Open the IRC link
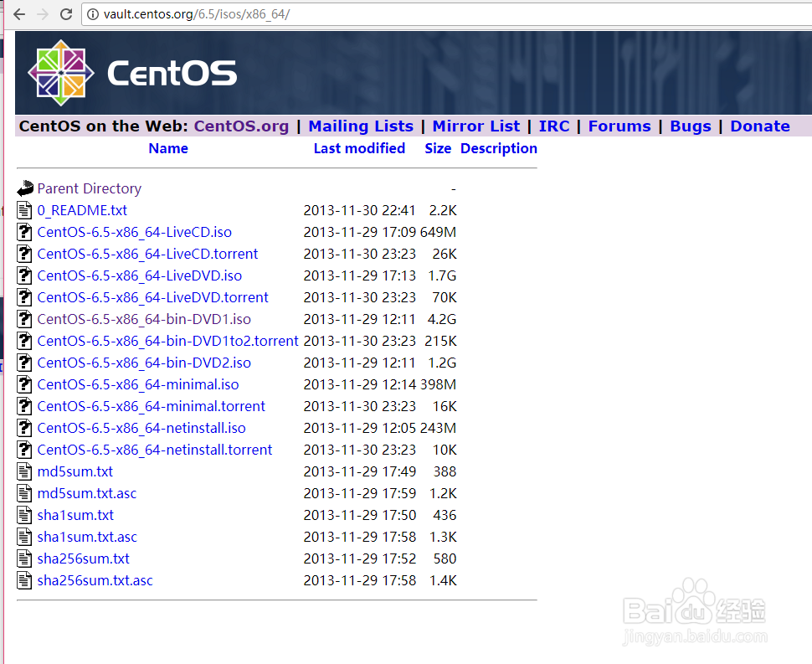The height and width of the screenshot is (664, 812). click(x=554, y=126)
